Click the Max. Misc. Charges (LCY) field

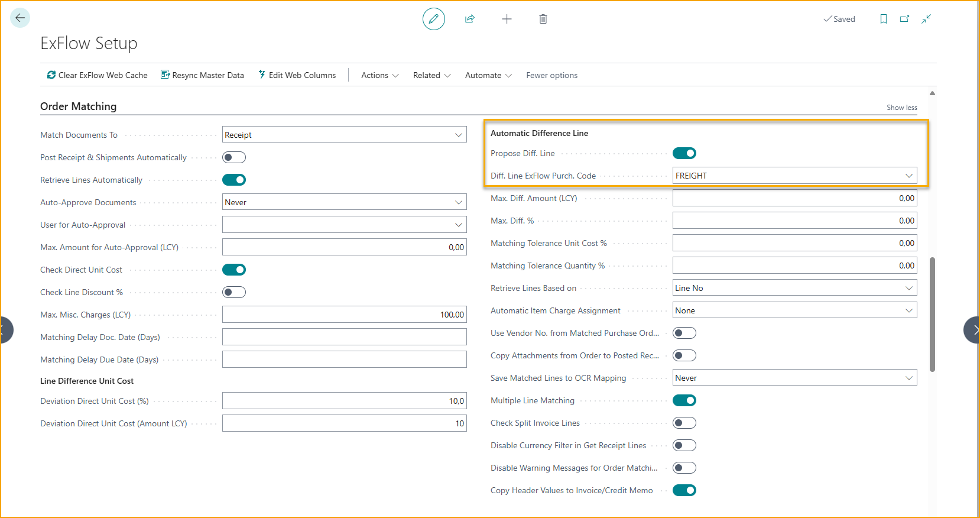coord(344,315)
